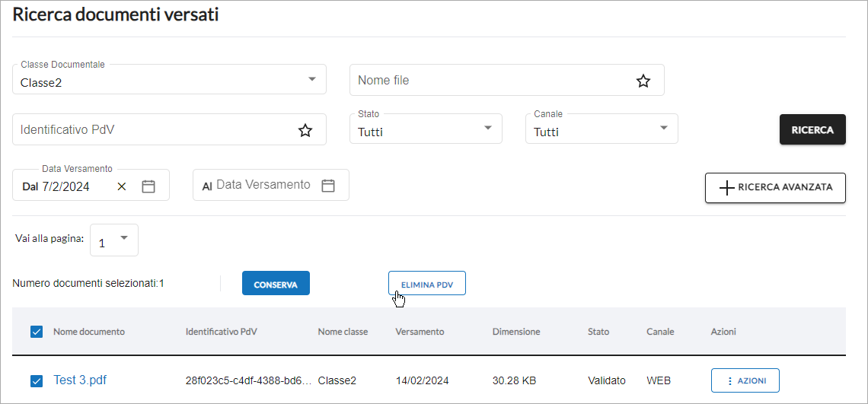The width and height of the screenshot is (868, 404).
Task: Click the three-dot icon in Azioni button
Action: [729, 380]
